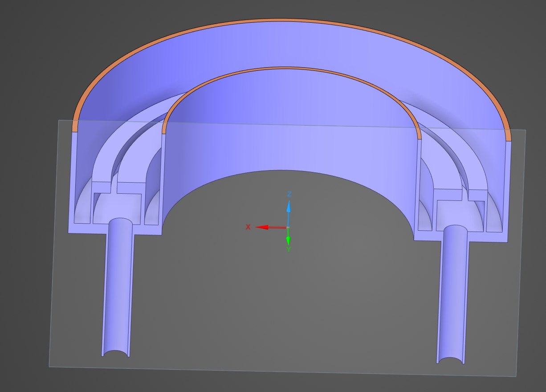
Task: Select the bottom opening of the left tube
Action: [x=116, y=354]
